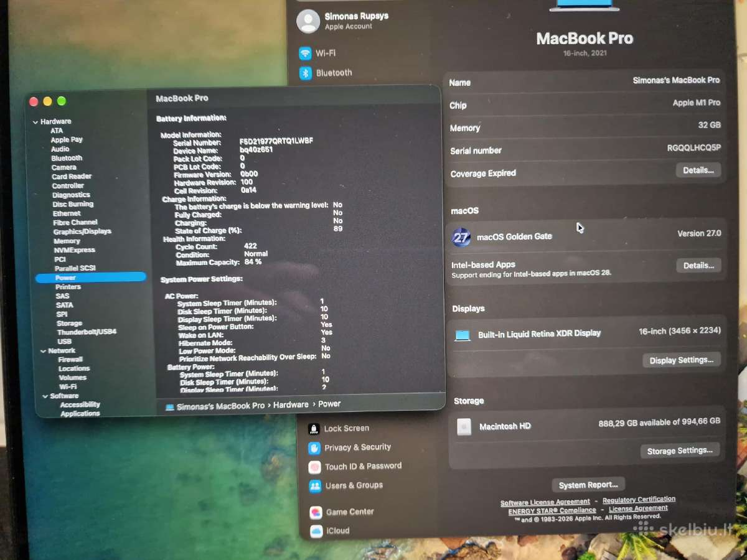Select Storage in System Information sidebar
The height and width of the screenshot is (560, 747).
69,324
